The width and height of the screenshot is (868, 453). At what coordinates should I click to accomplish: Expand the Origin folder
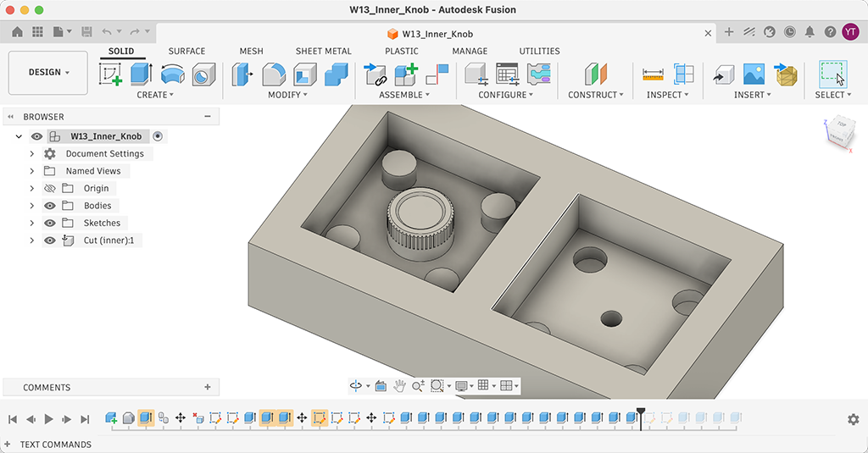[31, 188]
